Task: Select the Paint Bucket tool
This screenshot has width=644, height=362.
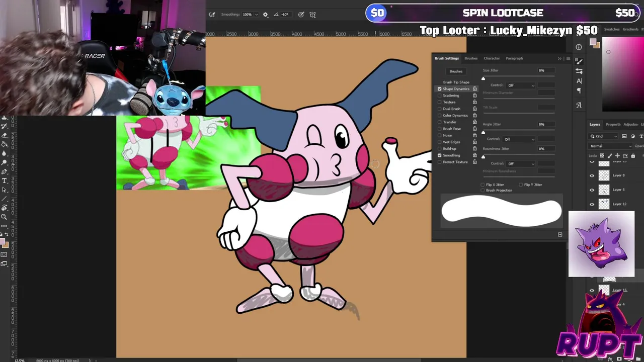Action: click(5, 144)
